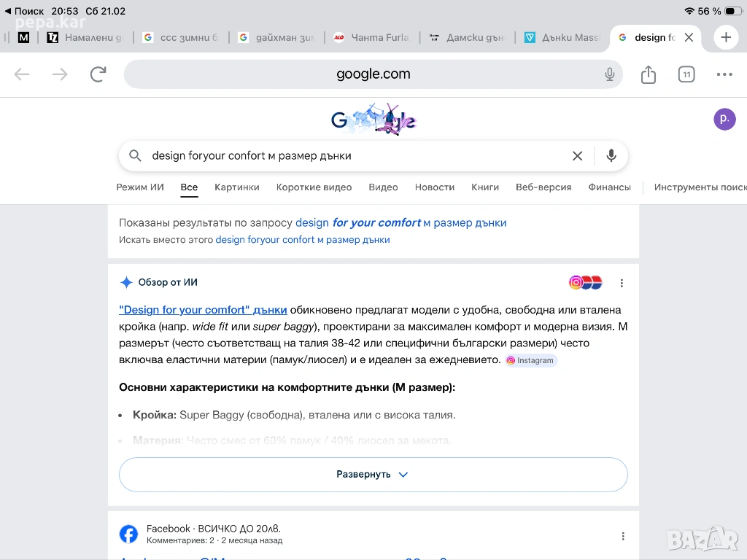This screenshot has width=747, height=560.
Task: Go back using the left arrow
Action: coord(22,74)
